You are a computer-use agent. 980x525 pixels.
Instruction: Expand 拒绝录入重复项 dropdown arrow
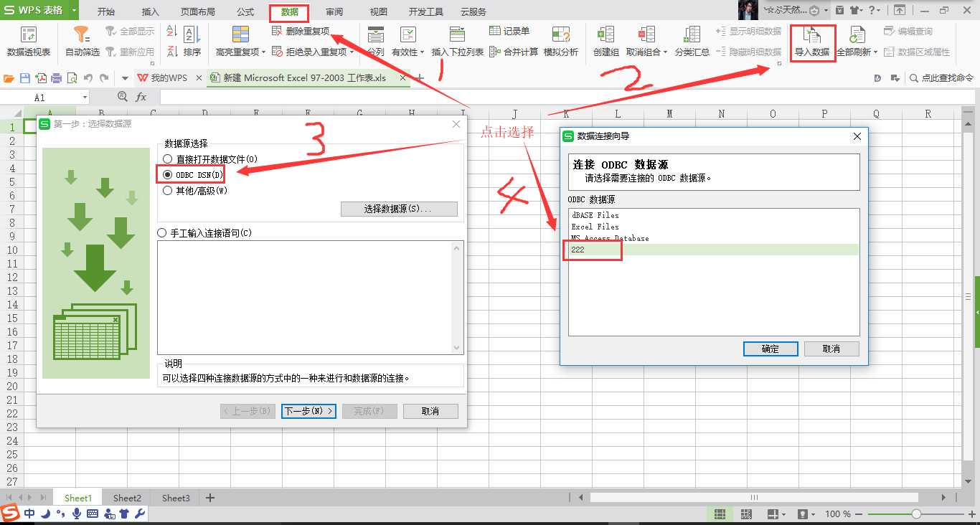pyautogui.click(x=352, y=52)
